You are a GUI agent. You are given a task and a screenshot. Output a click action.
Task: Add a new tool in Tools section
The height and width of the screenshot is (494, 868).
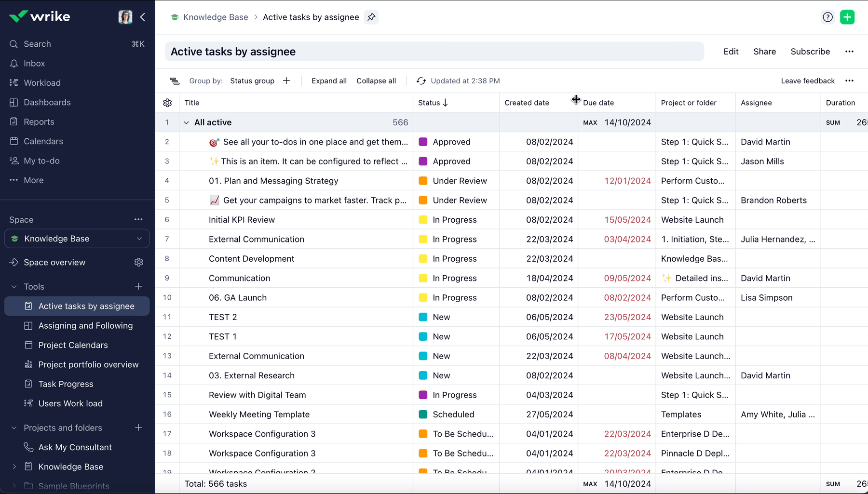tap(138, 286)
